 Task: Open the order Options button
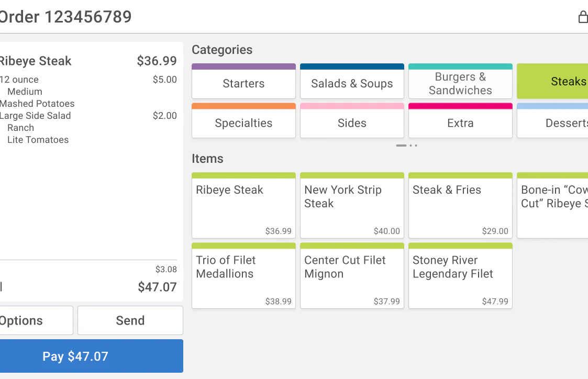[x=36, y=320]
